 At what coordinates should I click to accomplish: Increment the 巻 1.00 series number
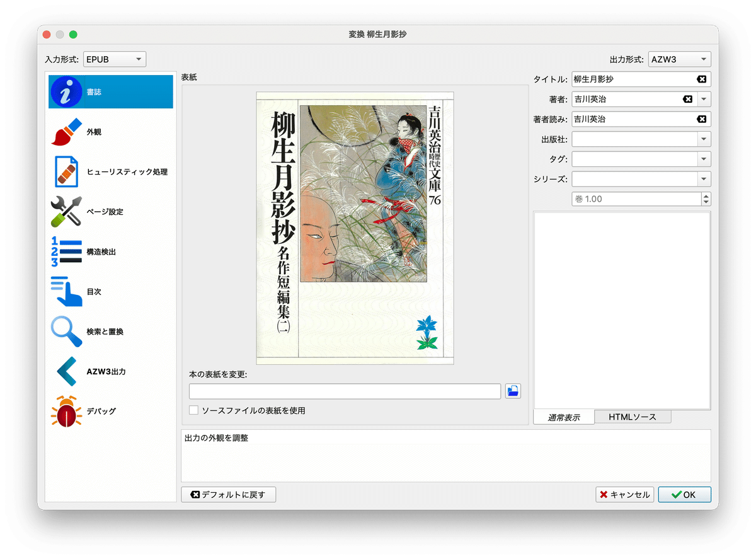(706, 195)
